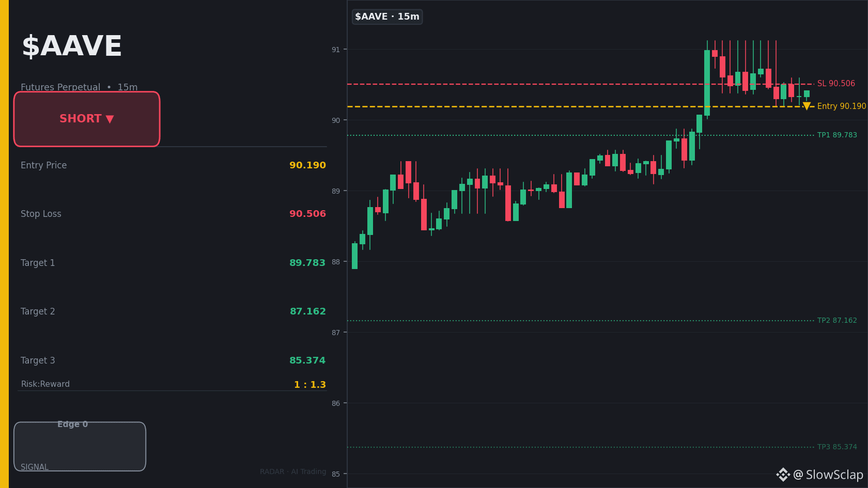Click the SIGNAL label in the edge box

35,467
